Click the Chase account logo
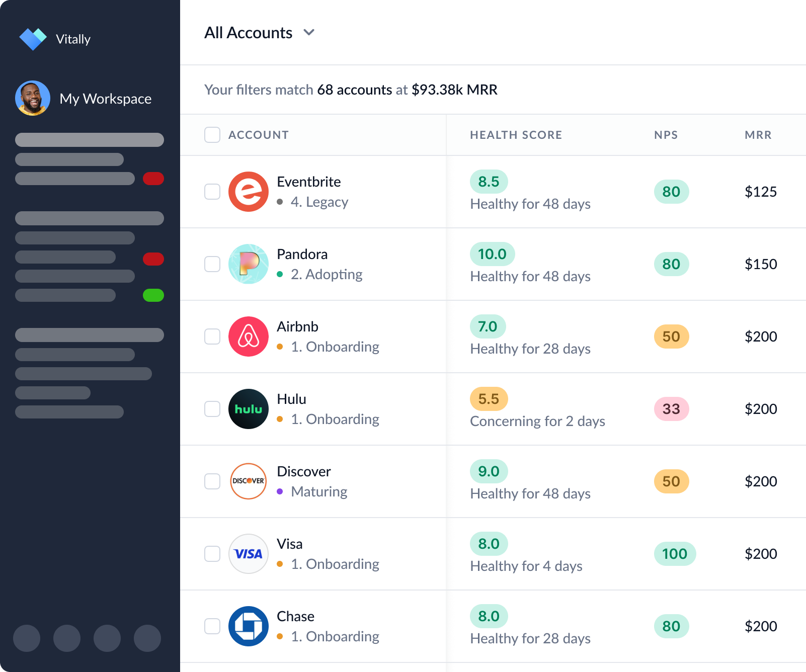 pos(249,626)
